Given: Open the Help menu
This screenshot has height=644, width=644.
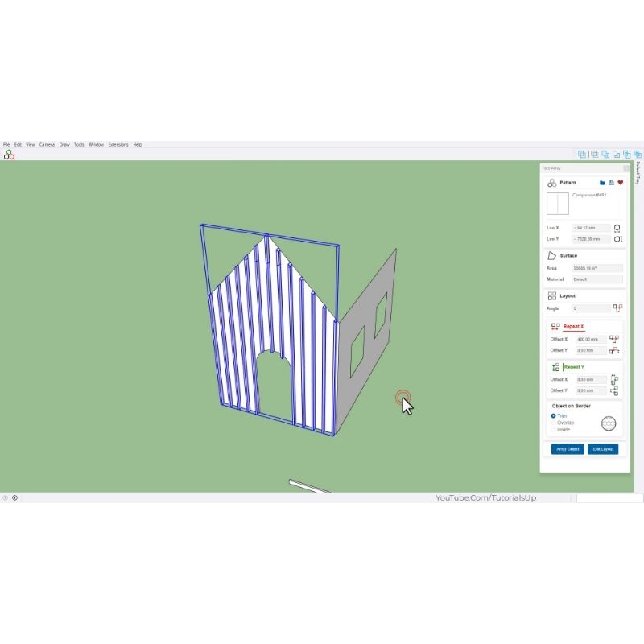Looking at the screenshot, I should coord(138,145).
